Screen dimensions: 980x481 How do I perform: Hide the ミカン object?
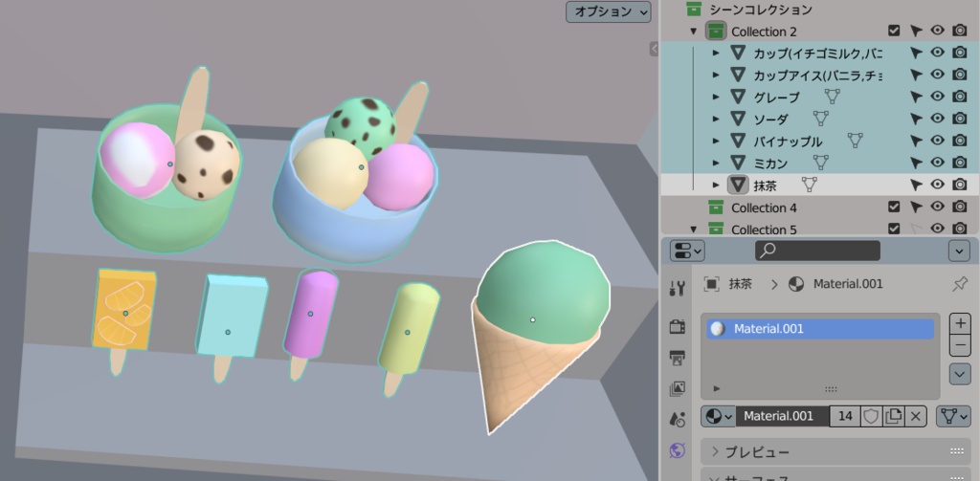tap(937, 162)
